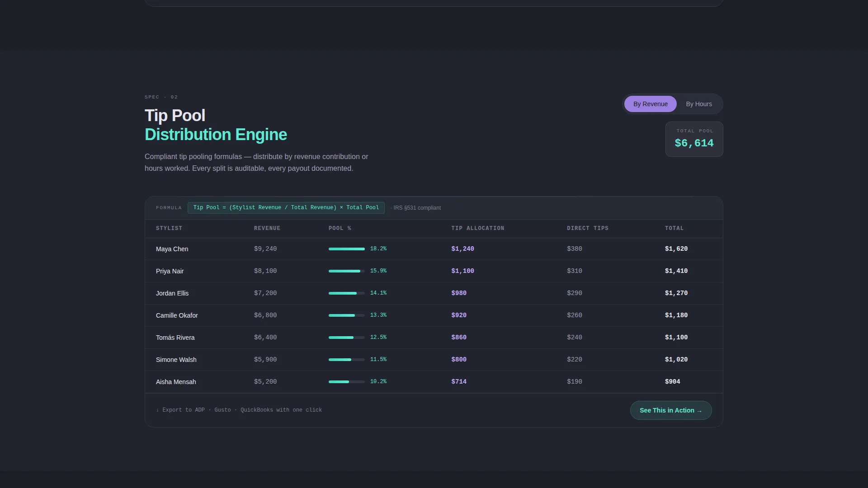The height and width of the screenshot is (488, 868).
Task: Click the $5,200 revenue value
Action: pos(265,382)
